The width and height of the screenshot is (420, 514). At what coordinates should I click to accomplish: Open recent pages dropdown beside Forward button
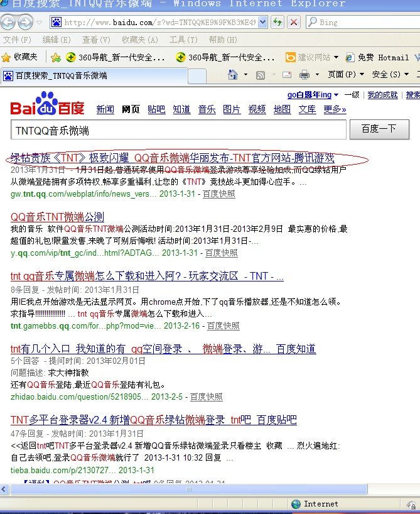point(40,22)
